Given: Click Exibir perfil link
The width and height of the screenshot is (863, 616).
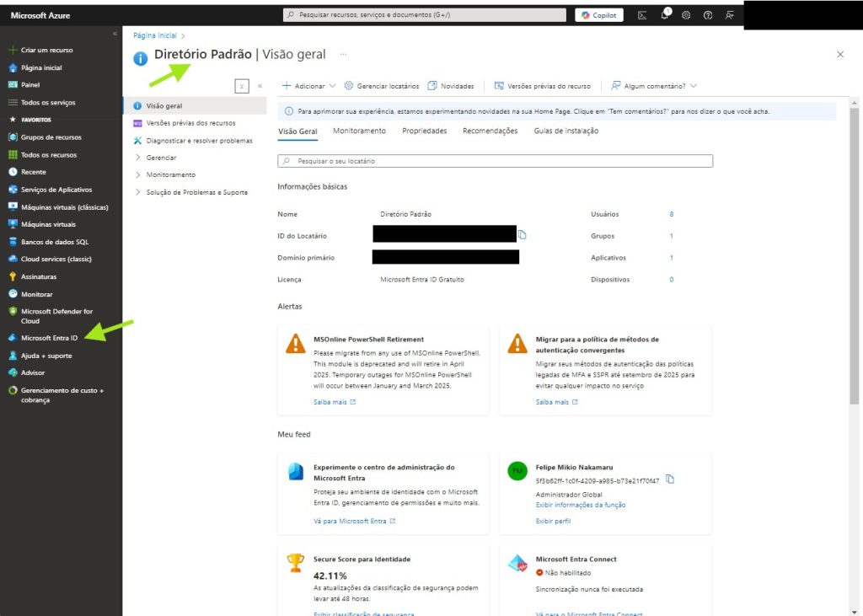Looking at the screenshot, I should coord(553,522).
